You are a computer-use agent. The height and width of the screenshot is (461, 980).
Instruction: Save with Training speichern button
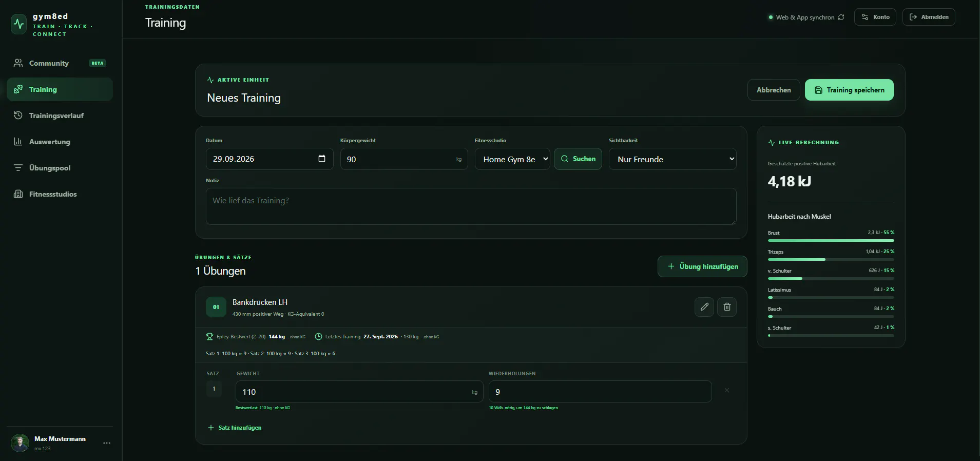coord(849,90)
